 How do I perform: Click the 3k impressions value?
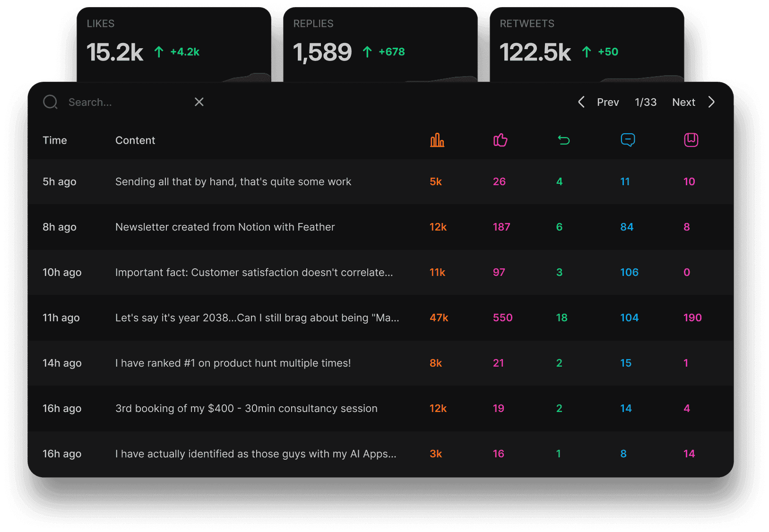click(436, 454)
